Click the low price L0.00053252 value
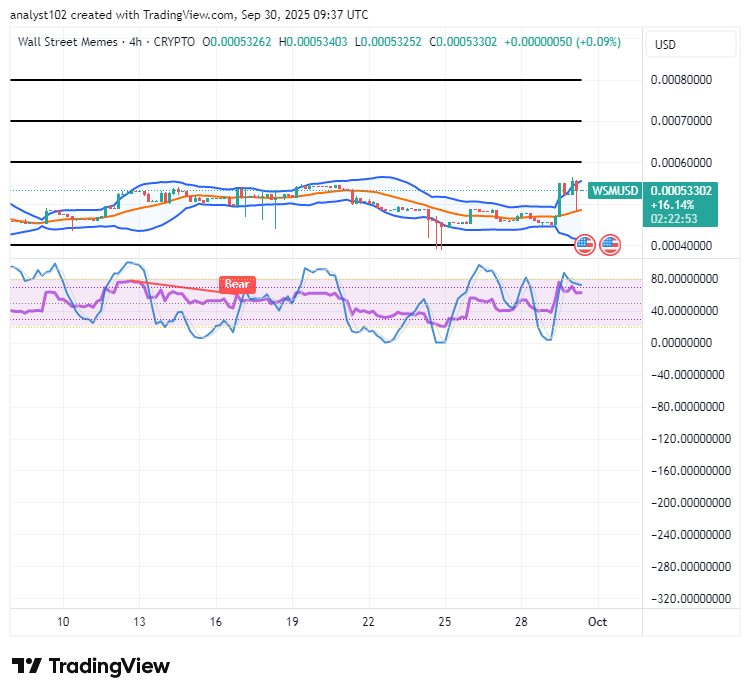 (x=388, y=42)
